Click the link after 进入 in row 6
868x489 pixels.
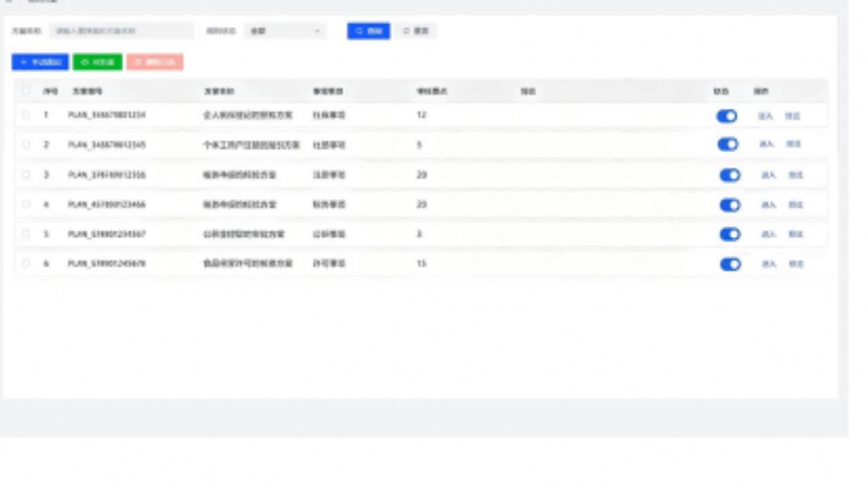796,264
